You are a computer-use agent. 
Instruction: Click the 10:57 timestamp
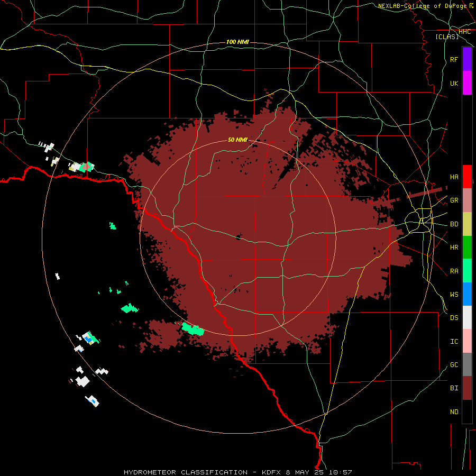[340, 472]
